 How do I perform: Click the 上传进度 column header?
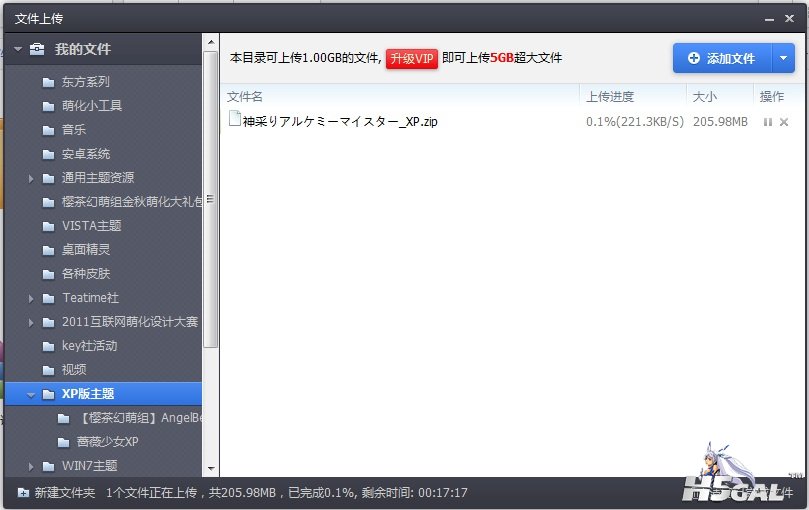click(610, 96)
